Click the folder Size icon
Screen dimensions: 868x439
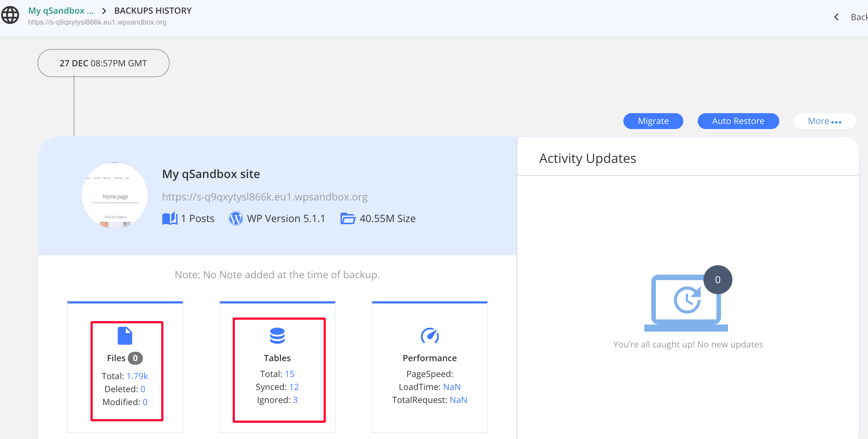coord(348,218)
